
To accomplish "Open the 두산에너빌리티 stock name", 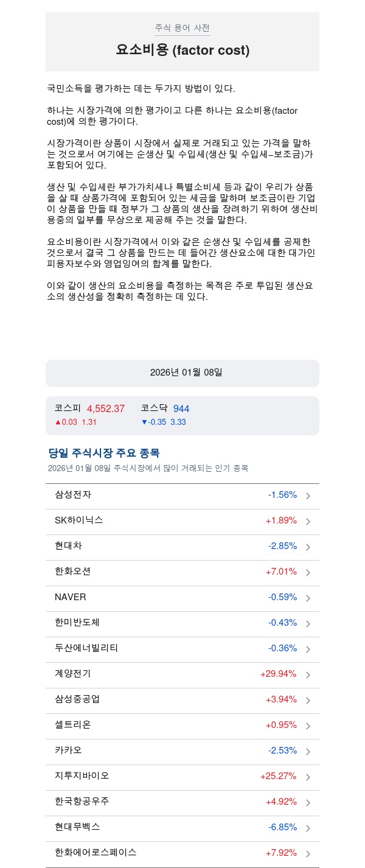I will [x=86, y=648].
